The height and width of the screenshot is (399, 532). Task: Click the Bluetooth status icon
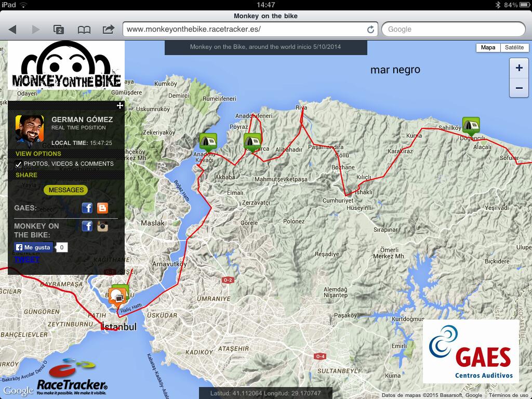498,5
